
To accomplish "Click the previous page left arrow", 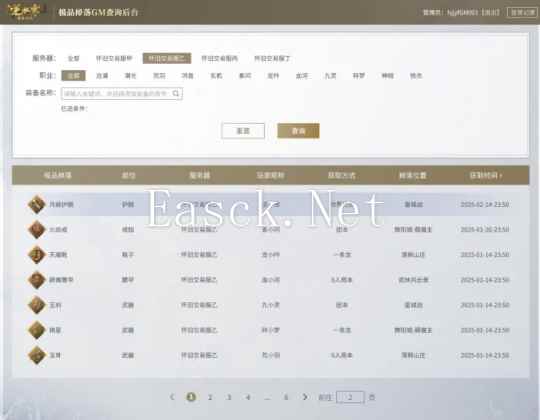I will coord(172,397).
